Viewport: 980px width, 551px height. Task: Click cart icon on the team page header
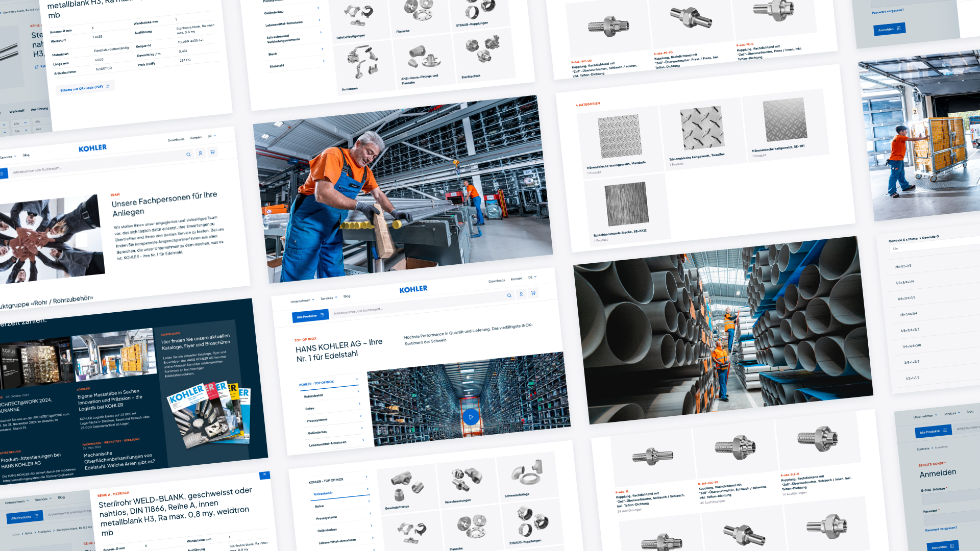coord(212,152)
